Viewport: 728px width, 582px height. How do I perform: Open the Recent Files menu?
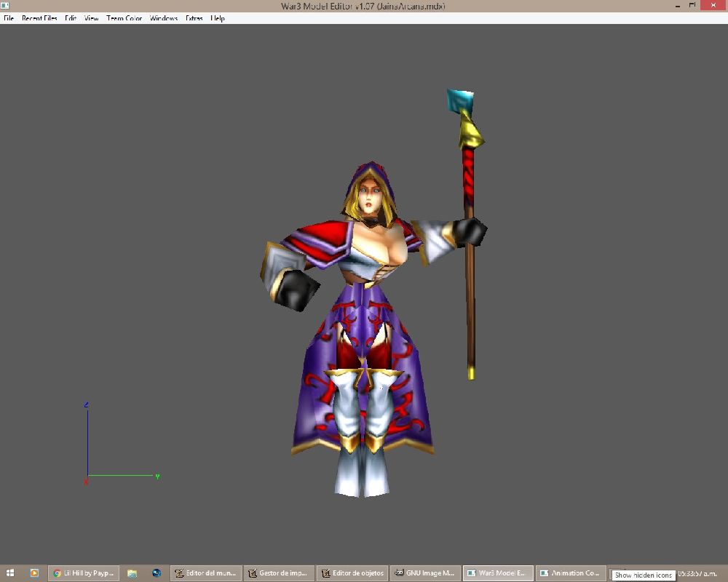pos(39,18)
